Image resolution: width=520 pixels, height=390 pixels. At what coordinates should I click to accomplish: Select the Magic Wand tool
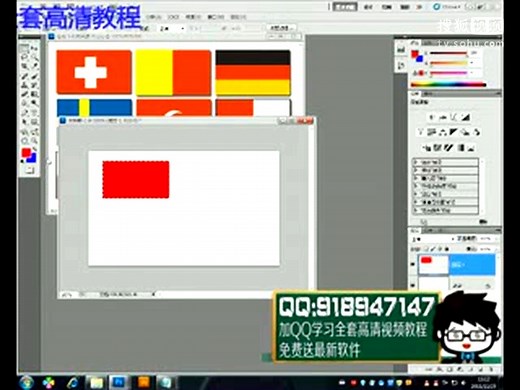[x=34, y=58]
